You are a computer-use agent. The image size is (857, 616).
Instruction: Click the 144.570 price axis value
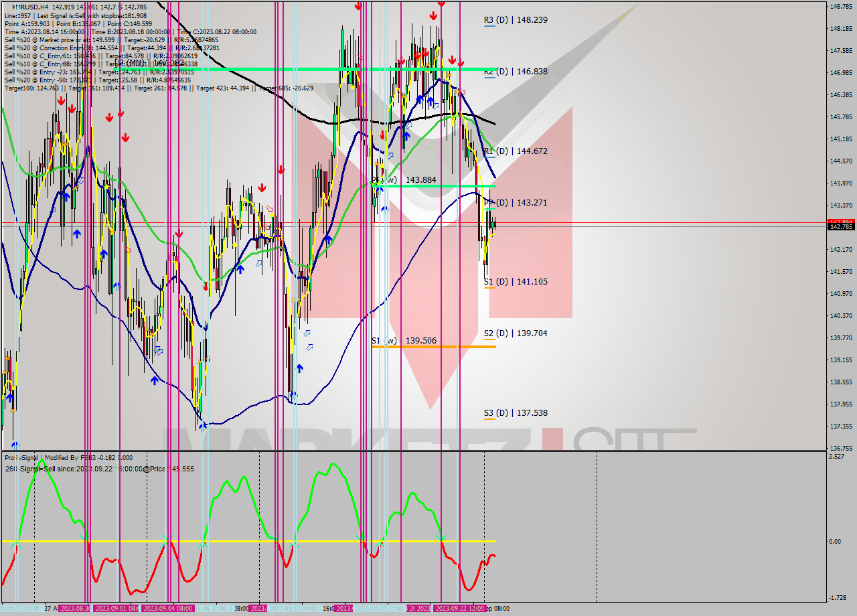[x=841, y=161]
